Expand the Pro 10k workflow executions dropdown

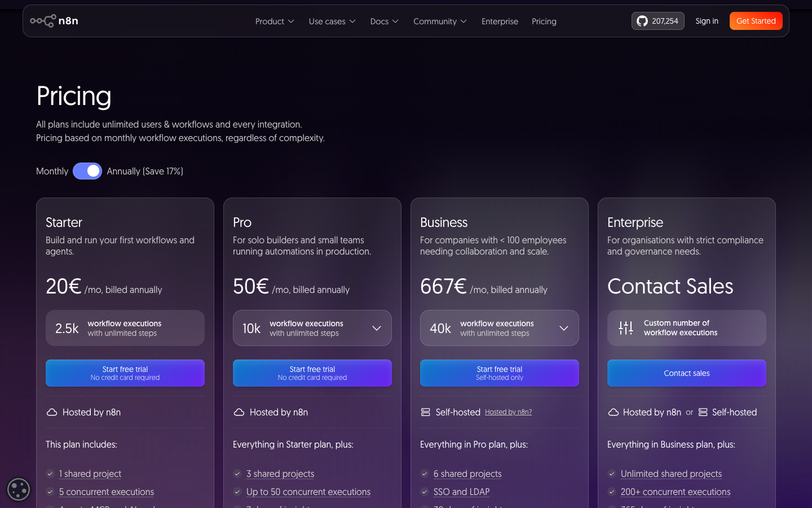(312, 328)
